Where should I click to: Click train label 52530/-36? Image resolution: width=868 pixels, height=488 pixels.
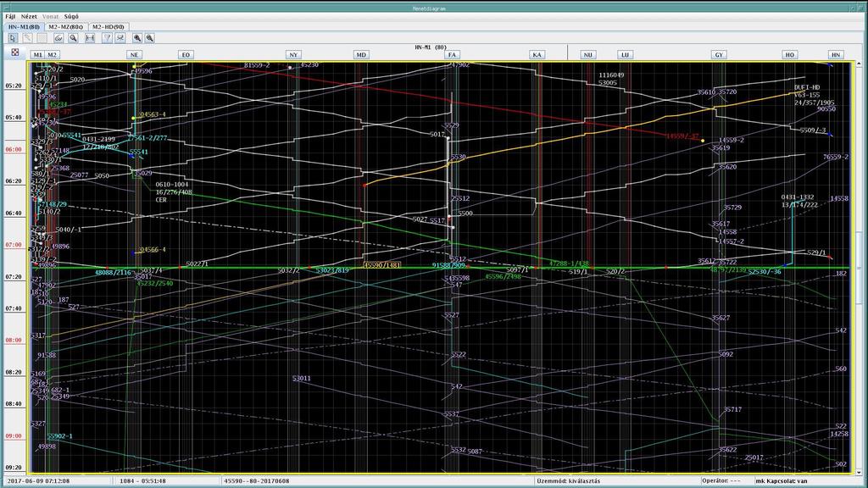point(765,272)
